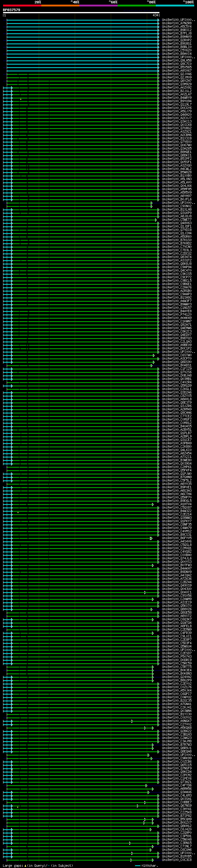Select the UniRef100_Q119L7 label

(x=177, y=104)
